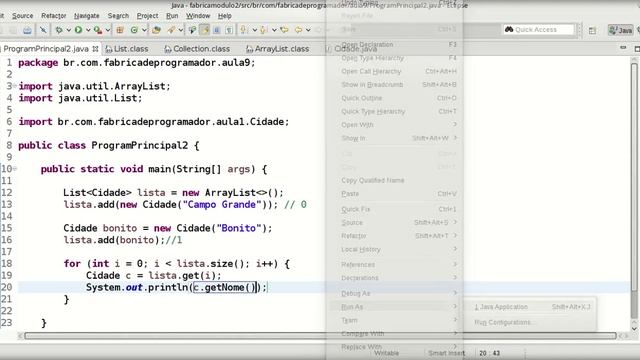Open the Project menu
The image size is (640, 360).
pyautogui.click(x=147, y=16)
